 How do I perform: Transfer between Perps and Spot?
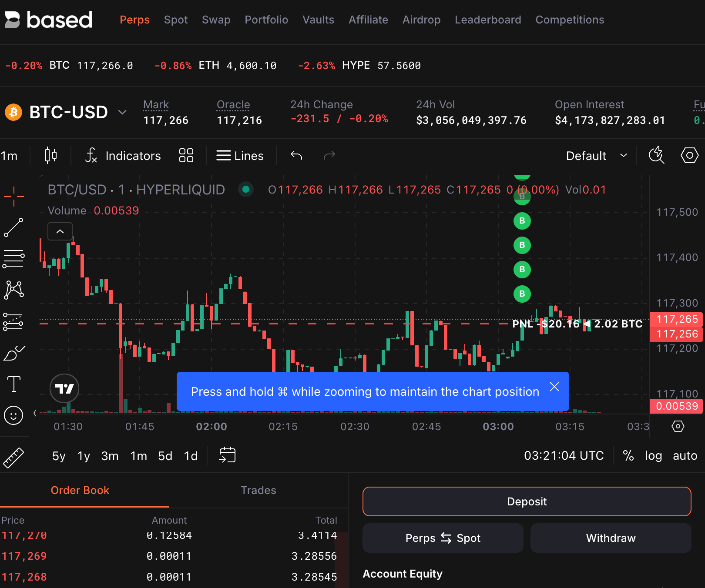(x=443, y=538)
